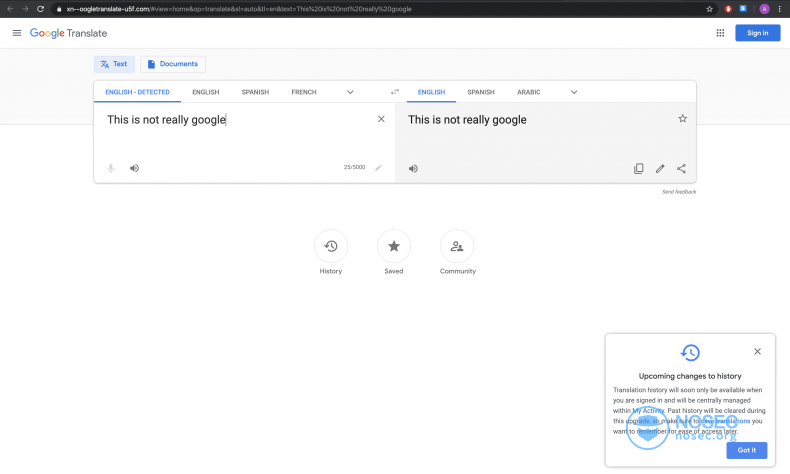Image resolution: width=790 pixels, height=474 pixels.
Task: Click the Sign in button
Action: [757, 33]
